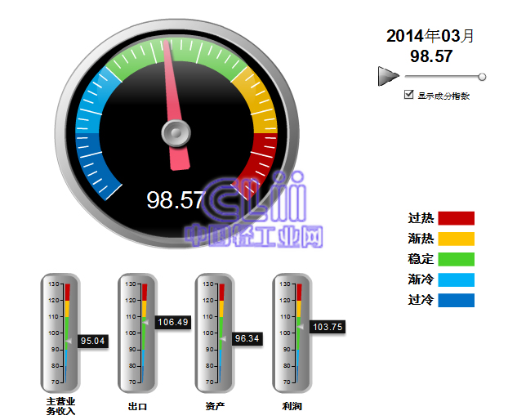
Task: Select the light blue 渐冷 legend swatch
Action: 456,279
